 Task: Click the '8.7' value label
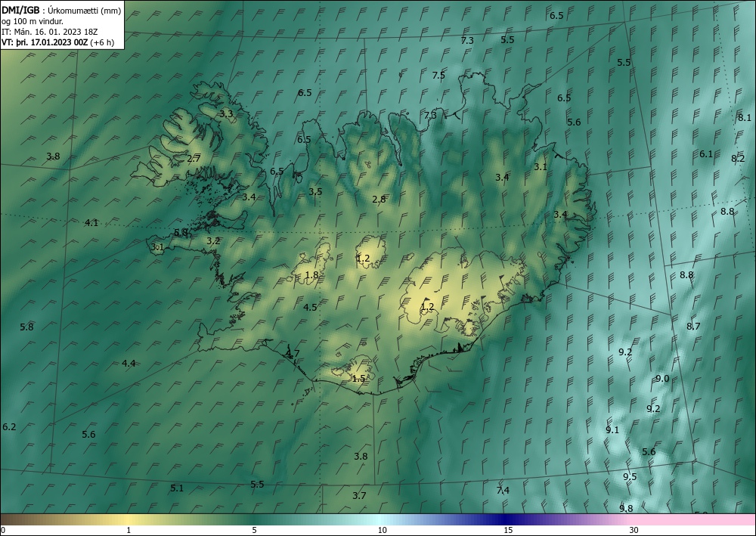pyautogui.click(x=693, y=327)
